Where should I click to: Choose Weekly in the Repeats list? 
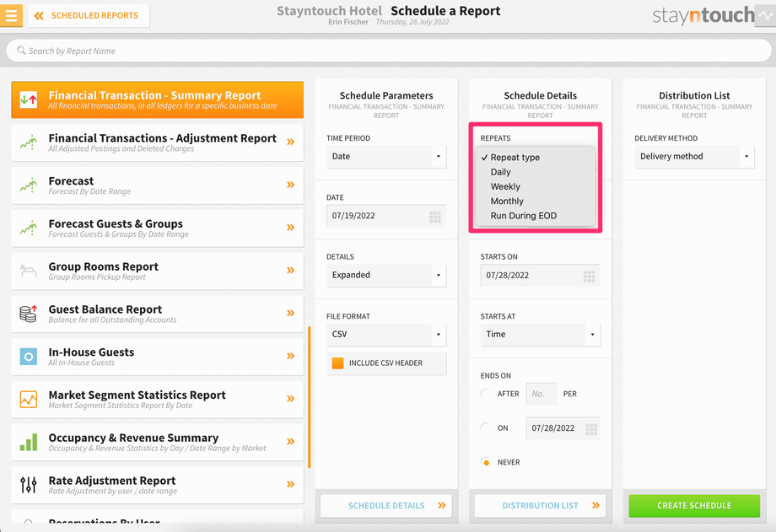(x=535, y=186)
